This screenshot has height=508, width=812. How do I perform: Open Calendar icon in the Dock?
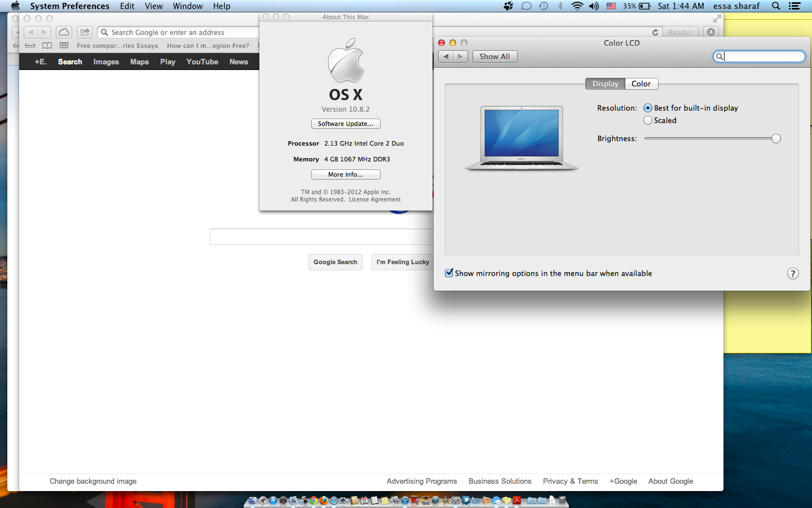click(364, 500)
